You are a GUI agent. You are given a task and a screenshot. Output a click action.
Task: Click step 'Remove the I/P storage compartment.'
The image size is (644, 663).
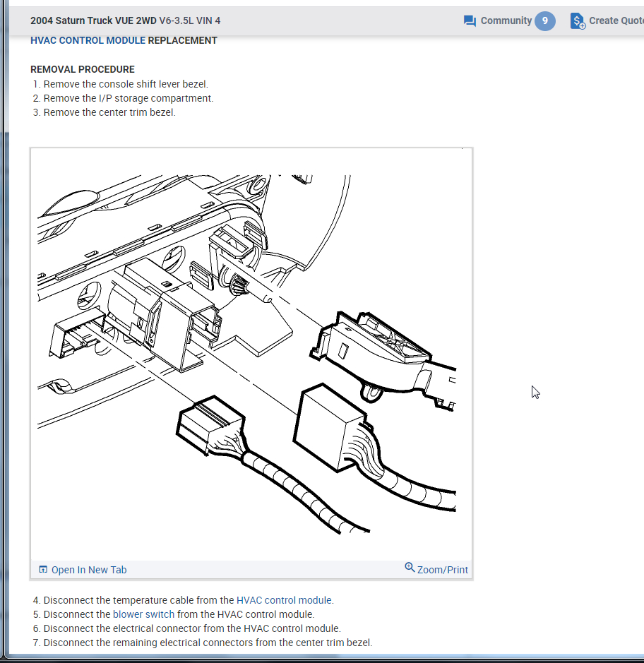point(129,98)
